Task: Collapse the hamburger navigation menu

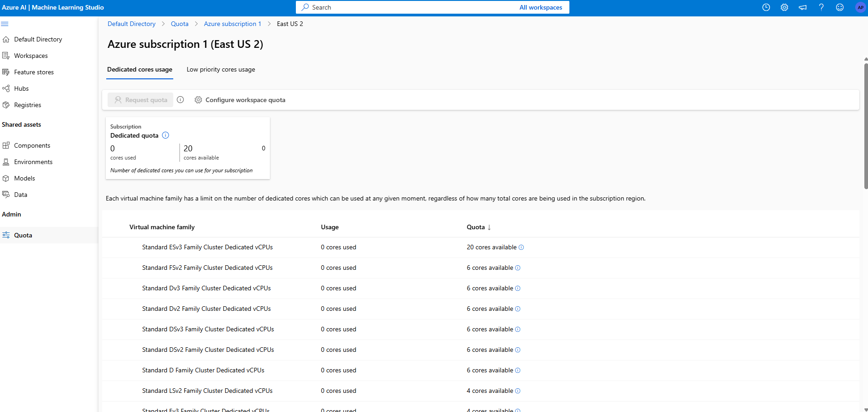Action: pyautogui.click(x=5, y=24)
